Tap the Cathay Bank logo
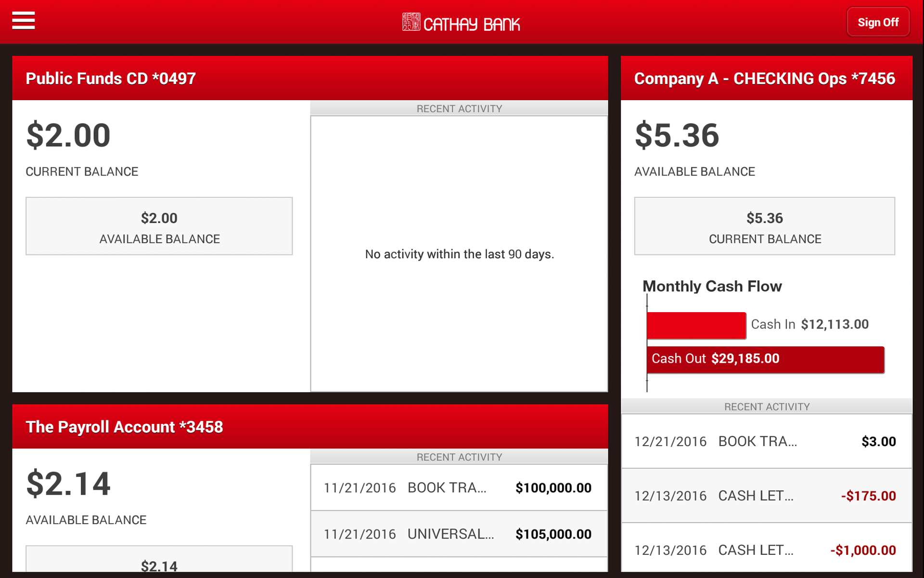Image resolution: width=924 pixels, height=578 pixels. [x=461, y=23]
